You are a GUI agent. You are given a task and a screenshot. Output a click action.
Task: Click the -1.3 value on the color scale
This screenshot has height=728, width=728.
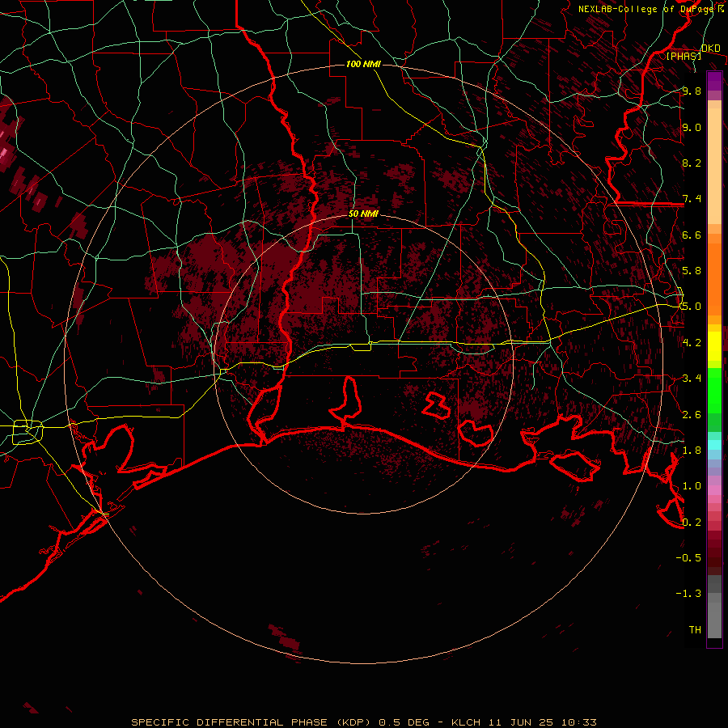click(688, 594)
